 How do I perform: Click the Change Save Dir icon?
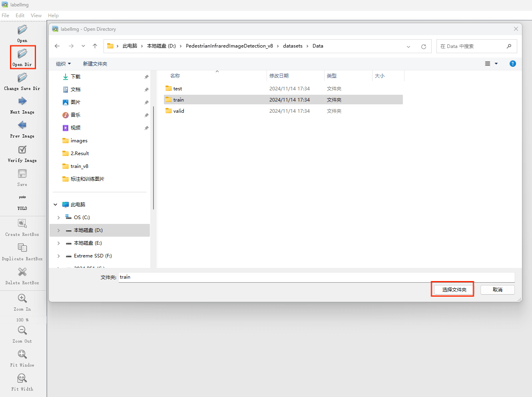tap(22, 78)
